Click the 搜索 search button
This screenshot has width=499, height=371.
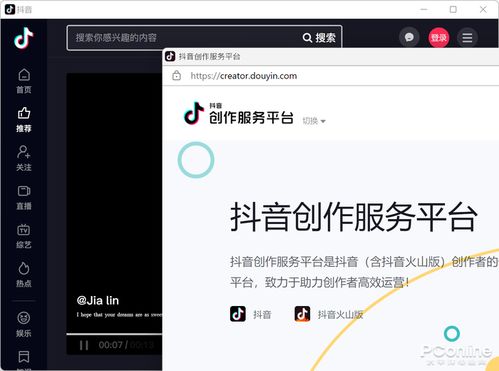tap(319, 38)
